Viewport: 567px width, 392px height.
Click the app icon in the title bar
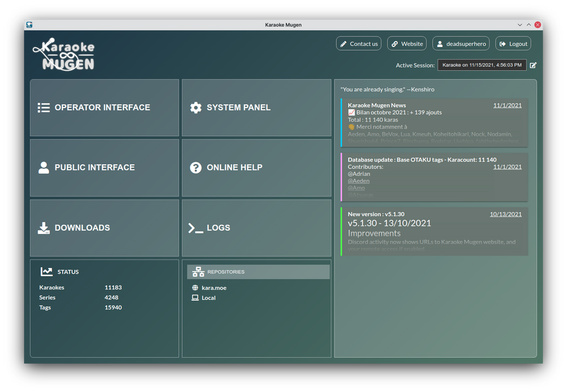pos(29,24)
